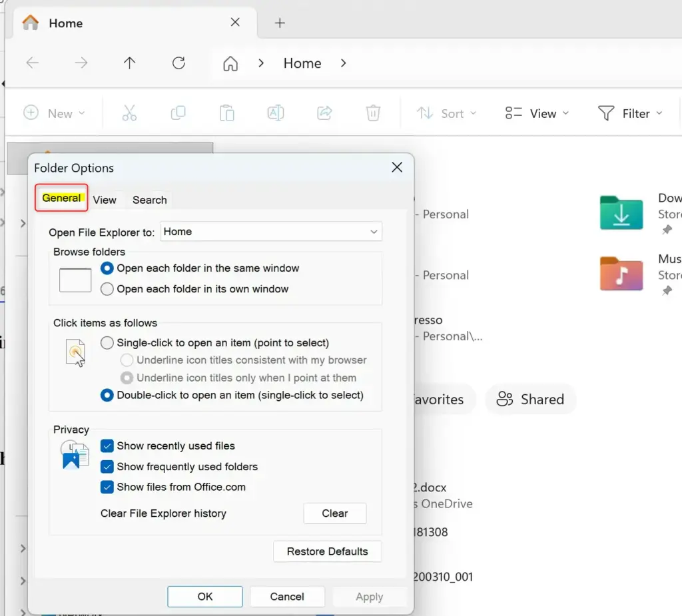Expand chevron after Home in address bar

click(x=344, y=63)
